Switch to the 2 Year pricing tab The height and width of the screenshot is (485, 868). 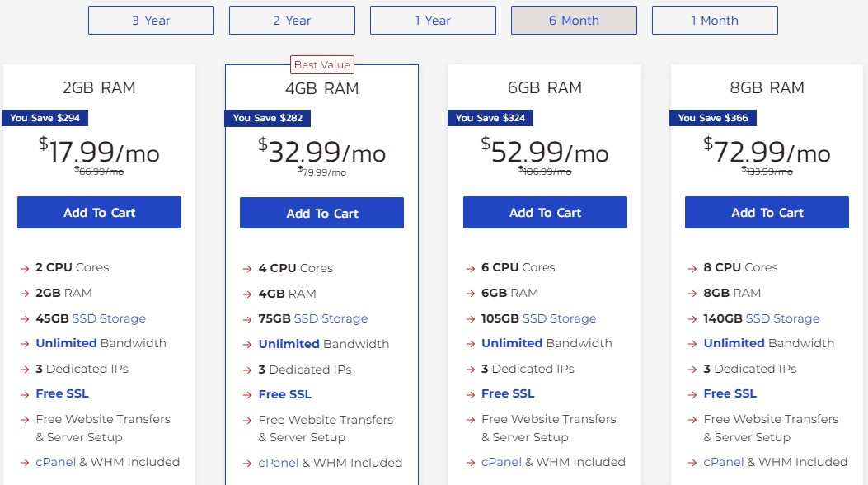(x=292, y=20)
